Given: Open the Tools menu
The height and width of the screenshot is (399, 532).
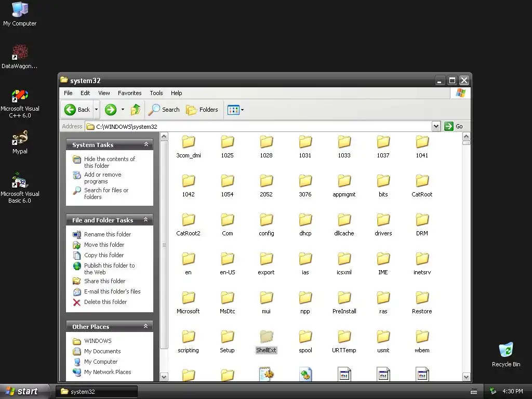Looking at the screenshot, I should (x=156, y=93).
